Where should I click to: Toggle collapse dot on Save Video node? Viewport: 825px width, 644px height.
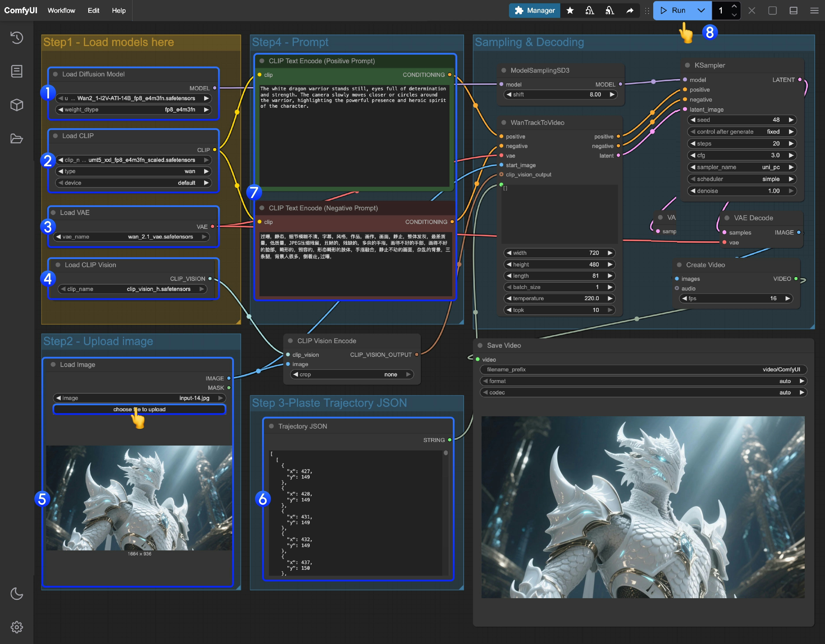pos(480,345)
